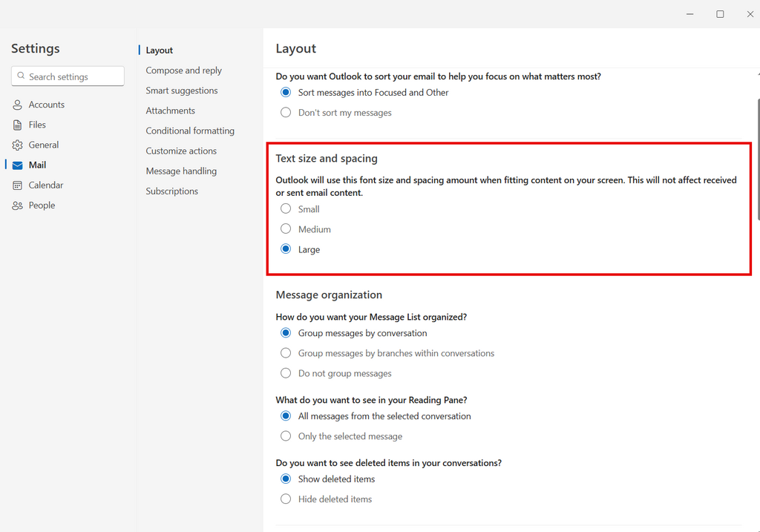Image resolution: width=760 pixels, height=532 pixels.
Task: Choose Medium text size
Action: coord(286,229)
